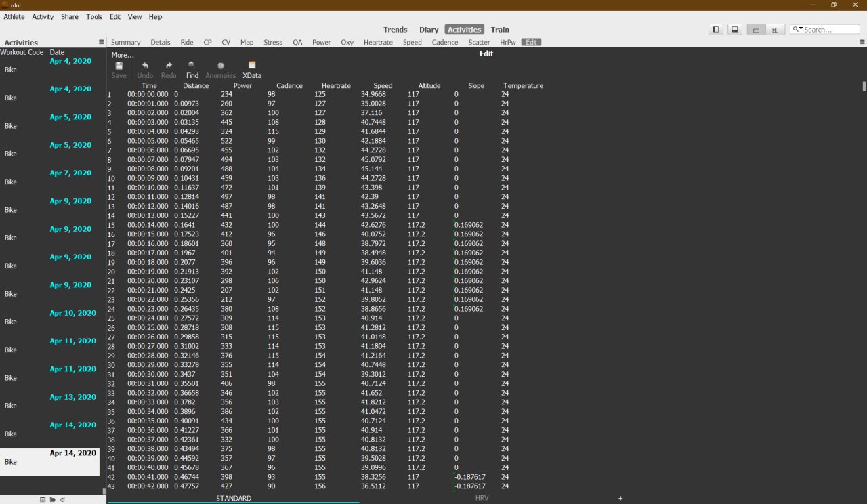Open the Details chart tab
The height and width of the screenshot is (504, 867).
(x=161, y=42)
